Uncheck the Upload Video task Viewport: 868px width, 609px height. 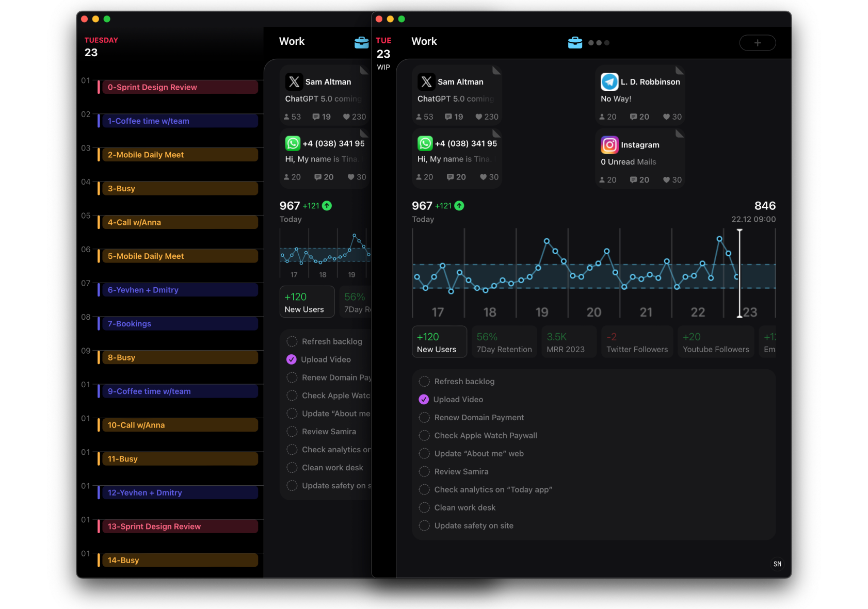(x=424, y=400)
